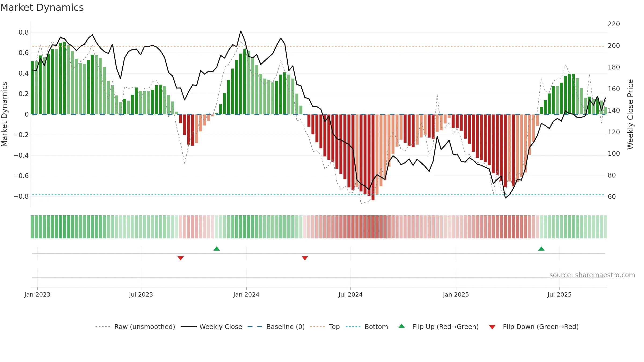
Task: Toggle the Flip Up (Red→Green) legend entry
Action: click(438, 327)
